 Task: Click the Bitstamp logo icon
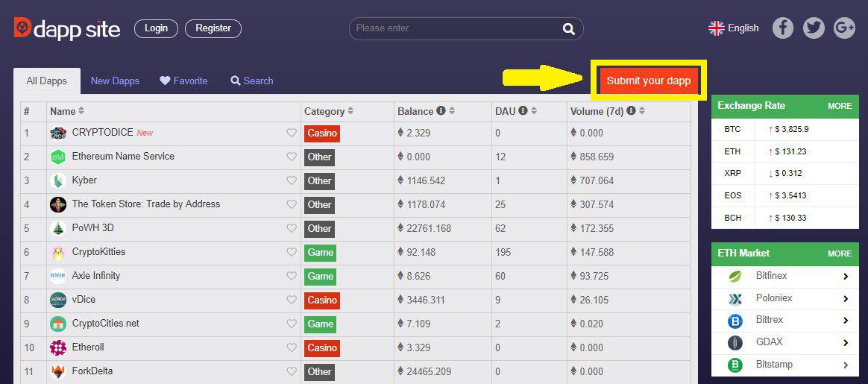(x=735, y=365)
